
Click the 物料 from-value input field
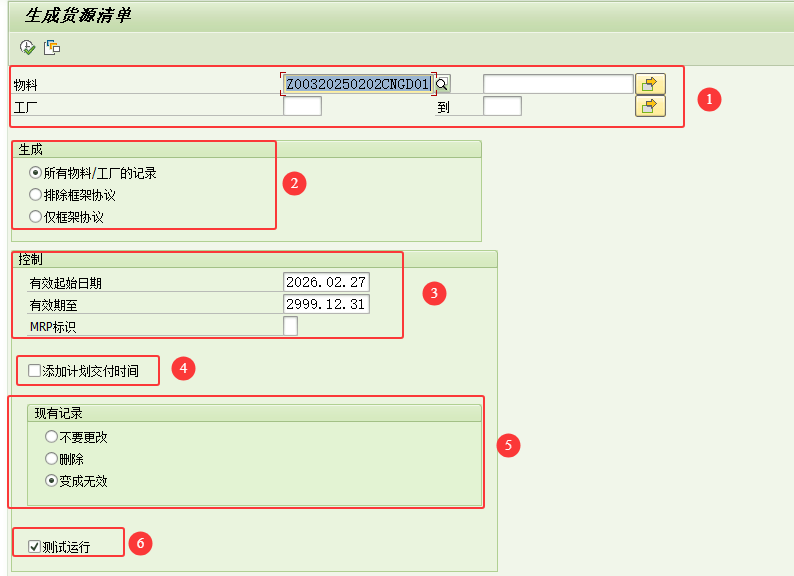(x=358, y=84)
